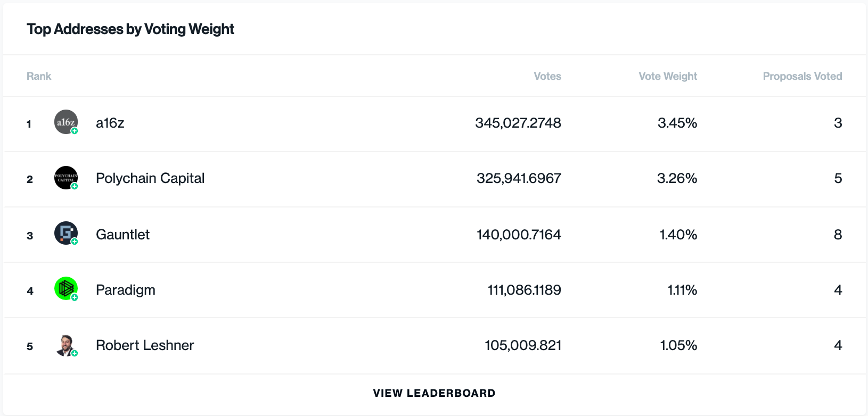Click the green Paradigm logo icon

tap(66, 288)
